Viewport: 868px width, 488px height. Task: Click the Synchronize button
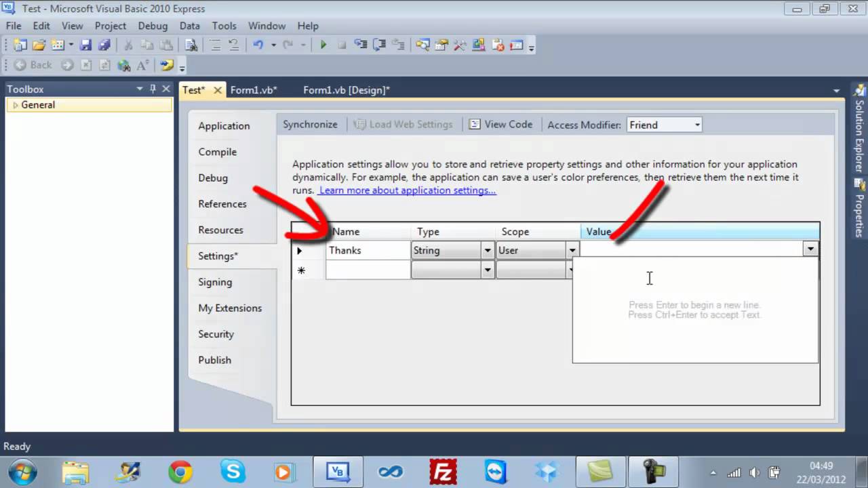point(310,125)
